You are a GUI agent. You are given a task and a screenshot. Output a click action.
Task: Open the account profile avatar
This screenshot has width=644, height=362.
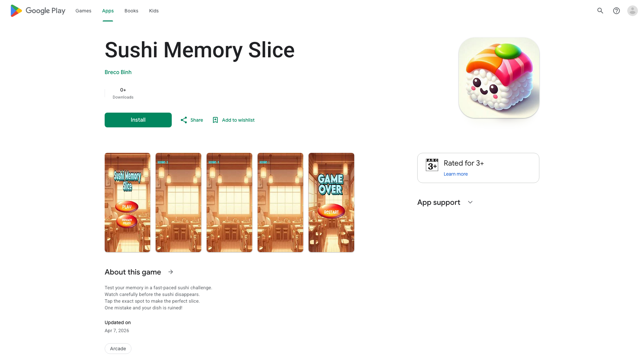[633, 11]
